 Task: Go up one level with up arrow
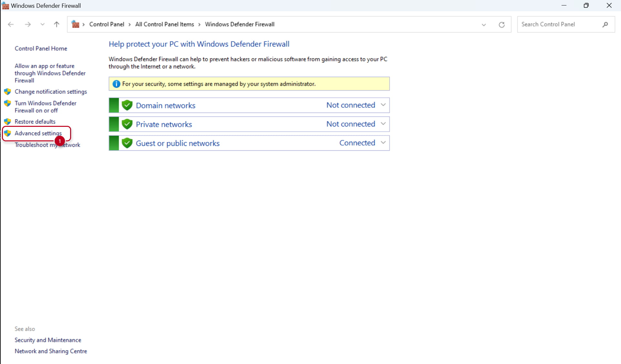tap(57, 25)
